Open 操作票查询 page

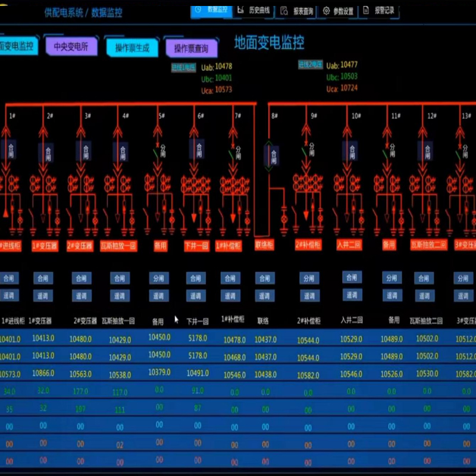pos(191,48)
